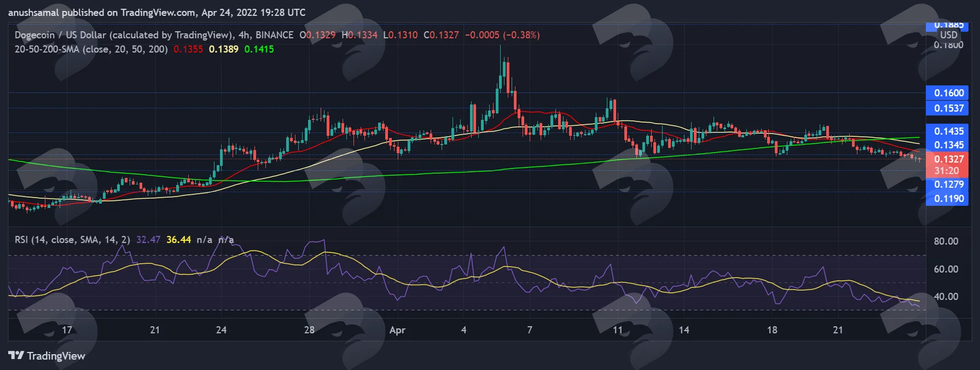This screenshot has height=370, width=980.
Task: Click the 50 SMA value 0.1389
Action: 224,49
